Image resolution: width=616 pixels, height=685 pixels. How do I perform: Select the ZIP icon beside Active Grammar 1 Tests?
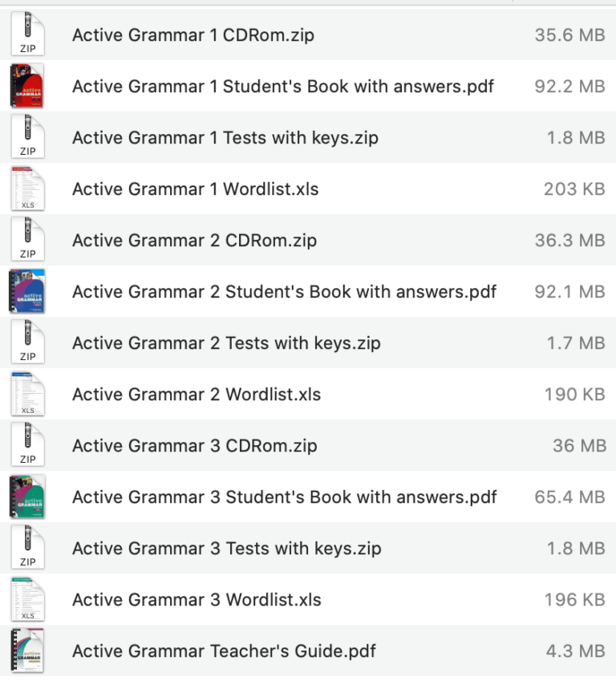click(27, 136)
